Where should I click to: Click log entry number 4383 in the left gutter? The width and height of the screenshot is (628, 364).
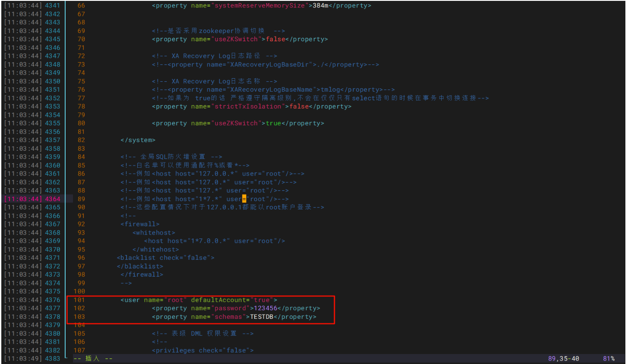coord(53,359)
